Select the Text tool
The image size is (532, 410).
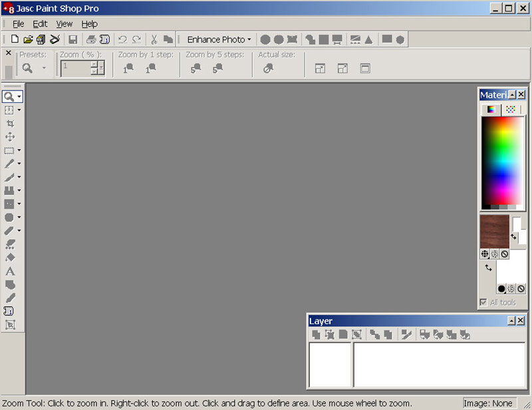click(10, 272)
